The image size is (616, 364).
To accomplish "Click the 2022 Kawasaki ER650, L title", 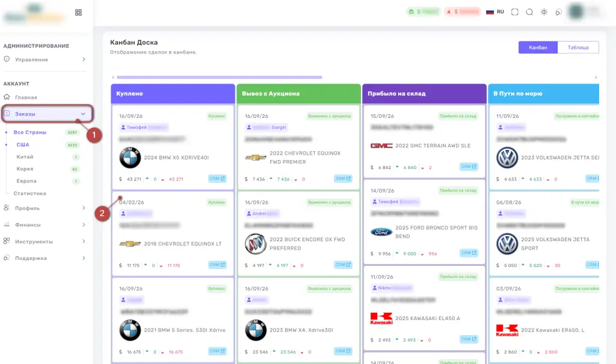I will click(553, 330).
